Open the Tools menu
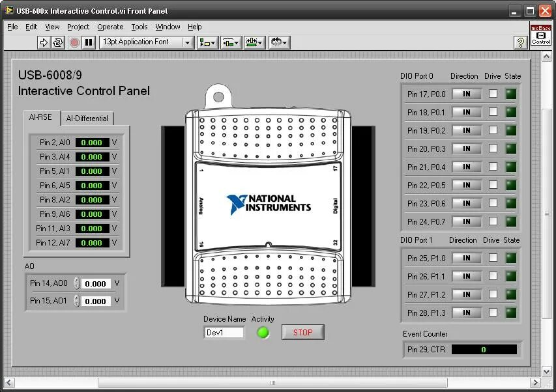556x392 pixels. click(139, 27)
